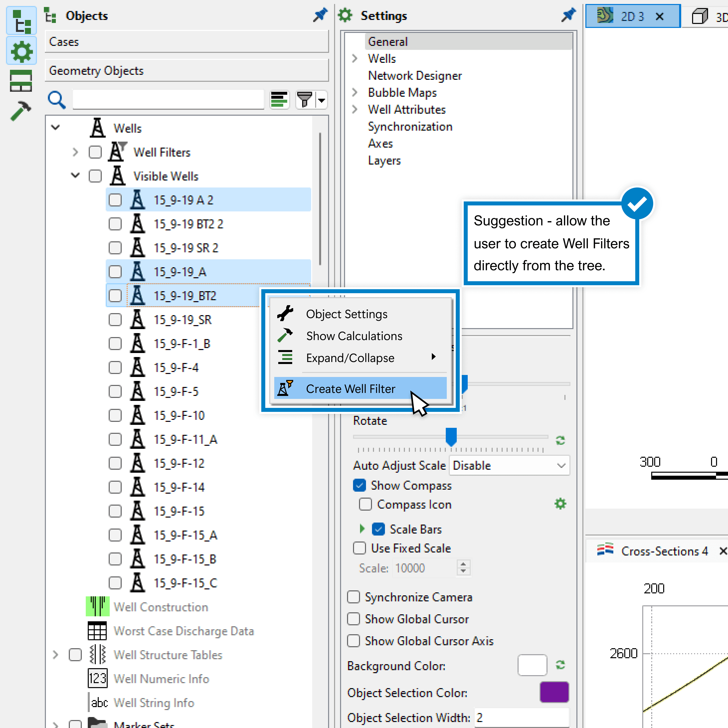Screen dimensions: 728x728
Task: Open Compass Icon gear settings
Action: coord(560,504)
